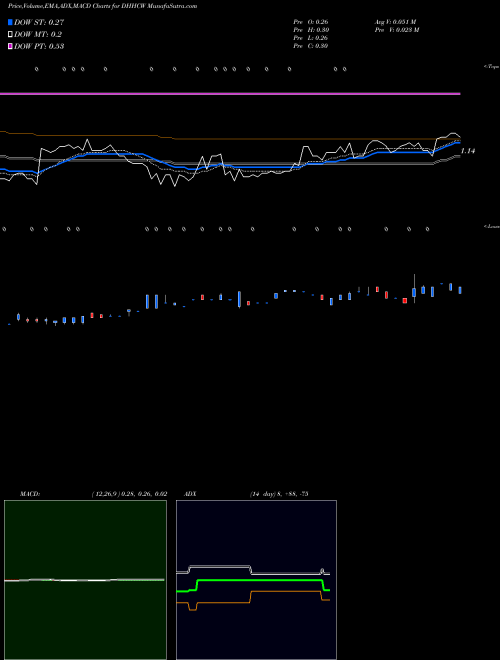The width and height of the screenshot is (500, 660).
Task: Click the magenta DOW PT legend swatch
Action: [10, 46]
